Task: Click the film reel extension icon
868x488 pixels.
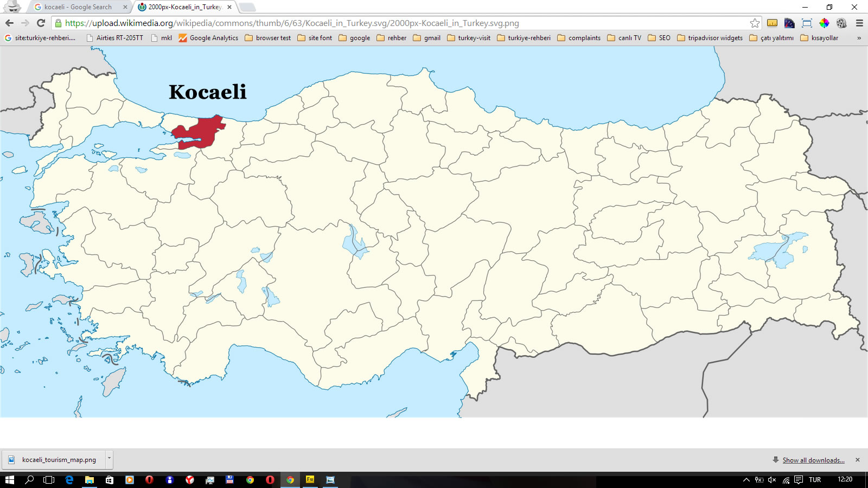Action: (x=841, y=23)
